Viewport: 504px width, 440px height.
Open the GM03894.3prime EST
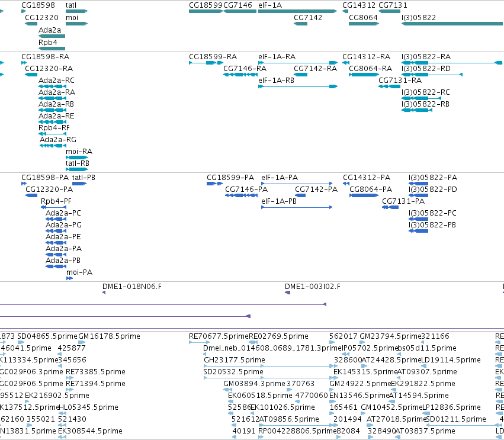click(227, 390)
